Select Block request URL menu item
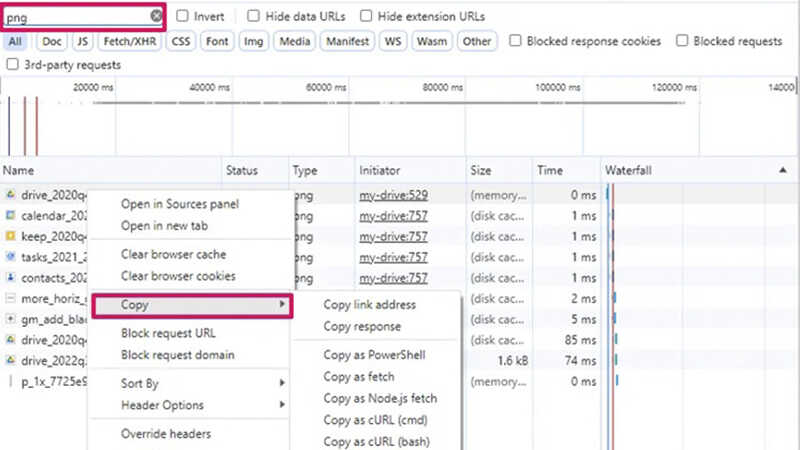This screenshot has width=800, height=450. (168, 333)
